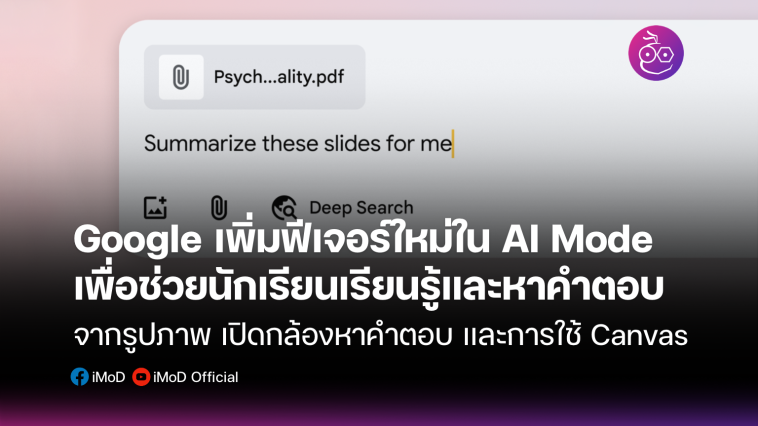758x426 pixels.
Task: Click the Thai headline text 'เพิ่มฟีเจอร์ใหม่ใน'
Action: click(352, 237)
